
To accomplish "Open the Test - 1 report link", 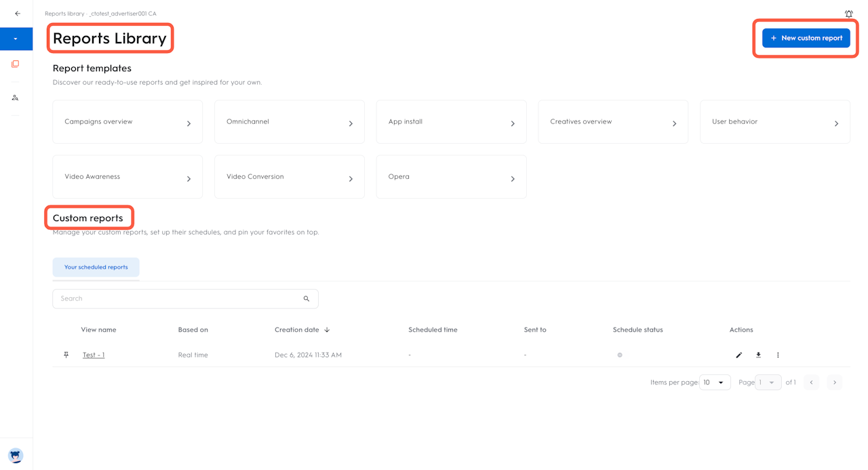I will coord(94,355).
